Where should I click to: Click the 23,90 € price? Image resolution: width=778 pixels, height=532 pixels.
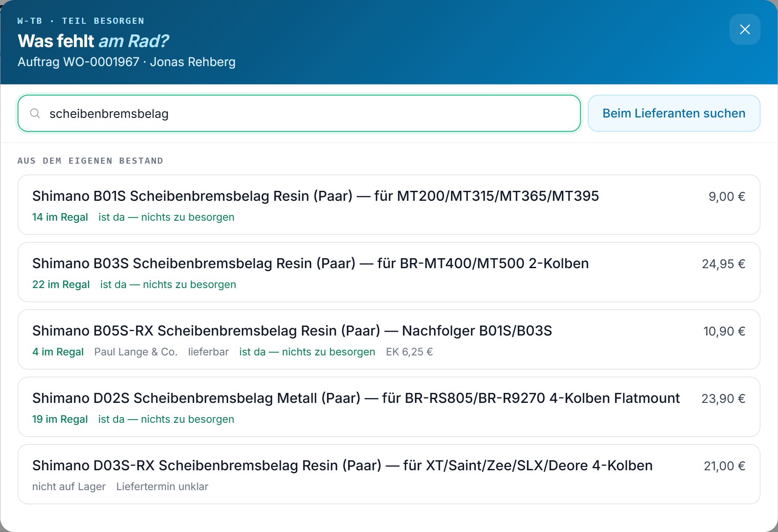coord(724,399)
